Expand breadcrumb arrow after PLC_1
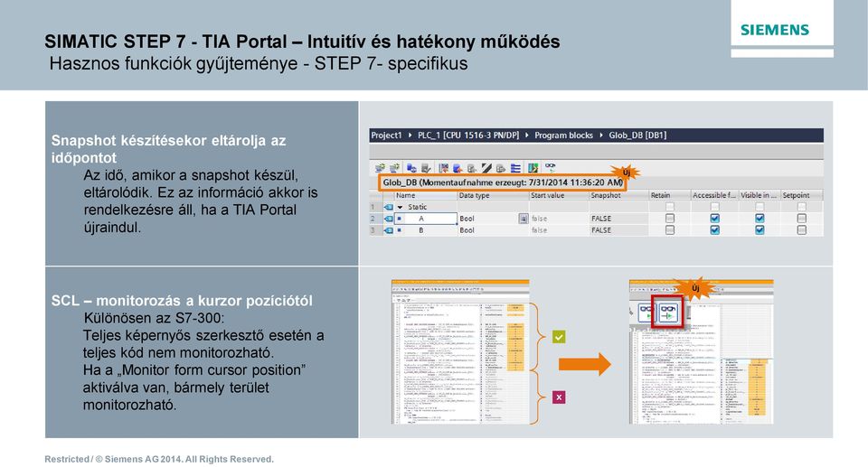 [x=526, y=135]
